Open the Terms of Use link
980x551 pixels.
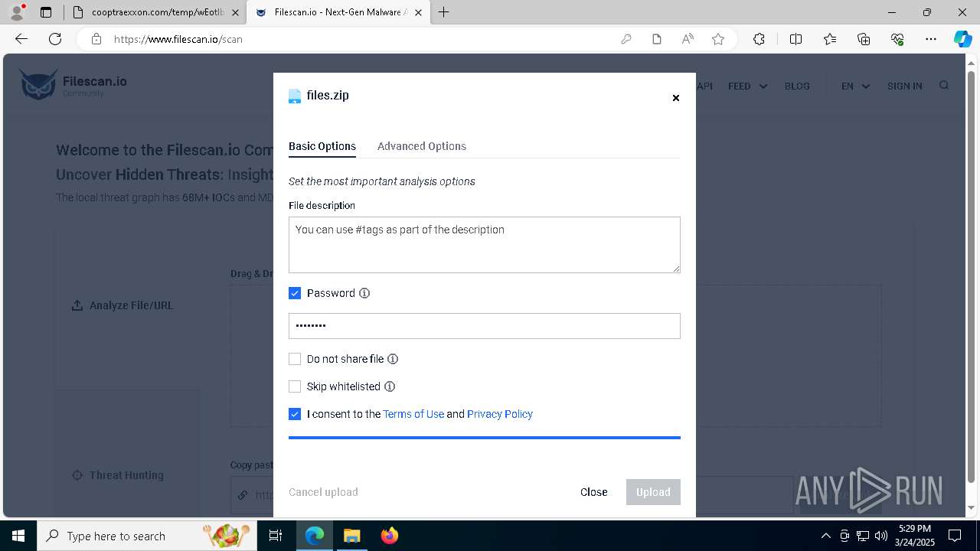point(413,414)
